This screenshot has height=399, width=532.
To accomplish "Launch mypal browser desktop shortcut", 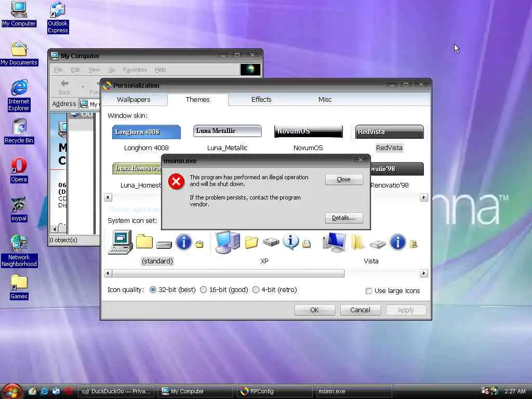I will pyautogui.click(x=19, y=209).
